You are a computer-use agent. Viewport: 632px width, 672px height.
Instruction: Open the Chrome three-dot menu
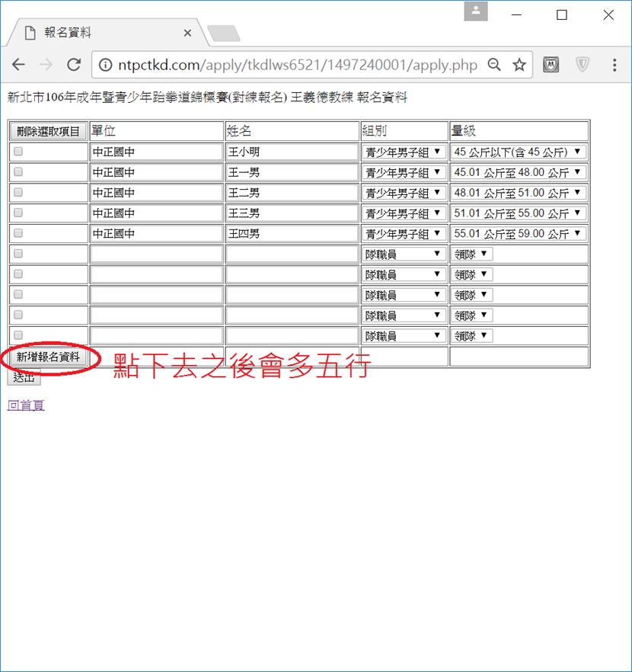614,65
